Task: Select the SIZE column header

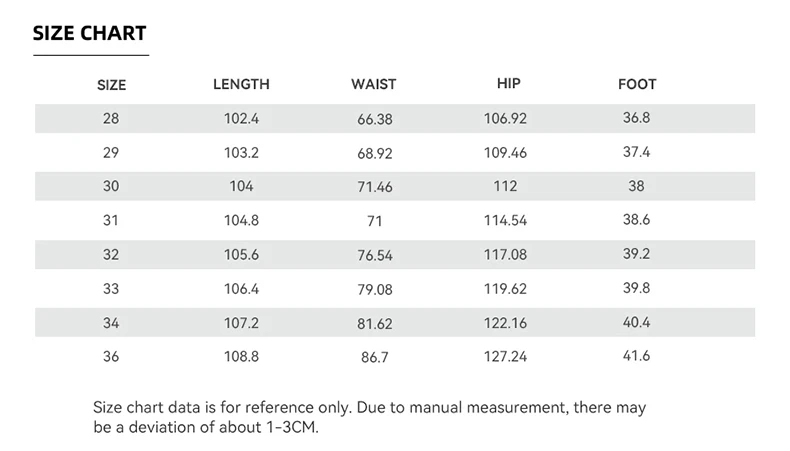Action: [x=111, y=85]
